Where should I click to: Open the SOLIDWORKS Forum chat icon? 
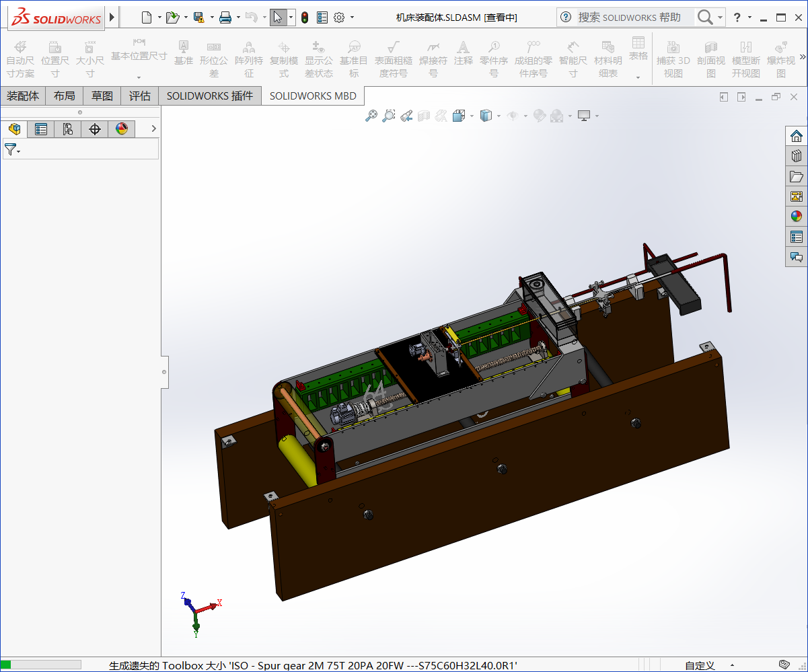(x=797, y=257)
